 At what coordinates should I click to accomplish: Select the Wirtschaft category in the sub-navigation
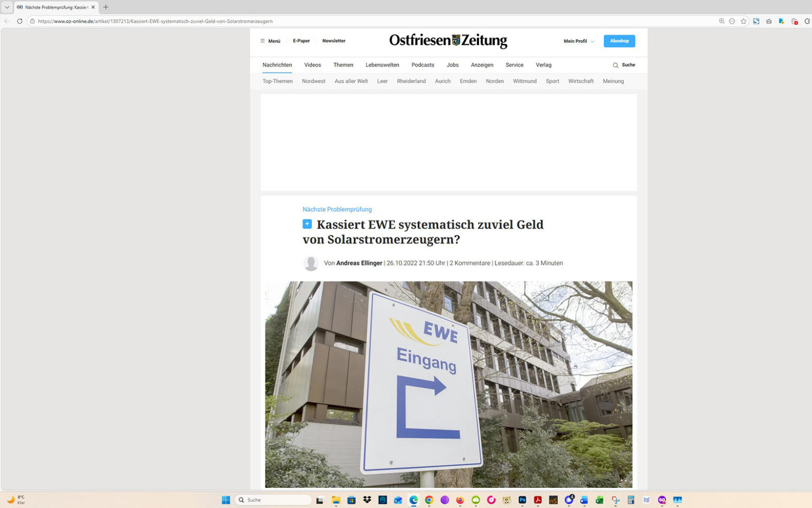point(580,81)
